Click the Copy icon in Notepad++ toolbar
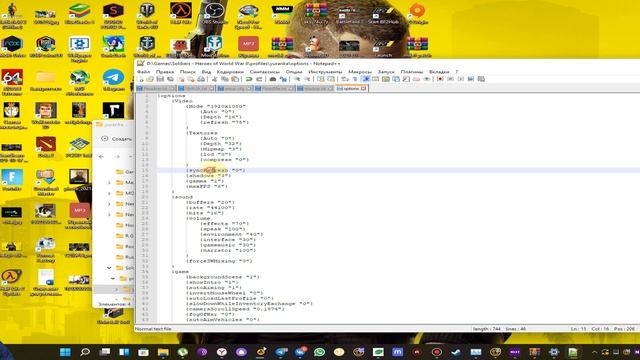The image size is (640, 360). tap(225, 79)
